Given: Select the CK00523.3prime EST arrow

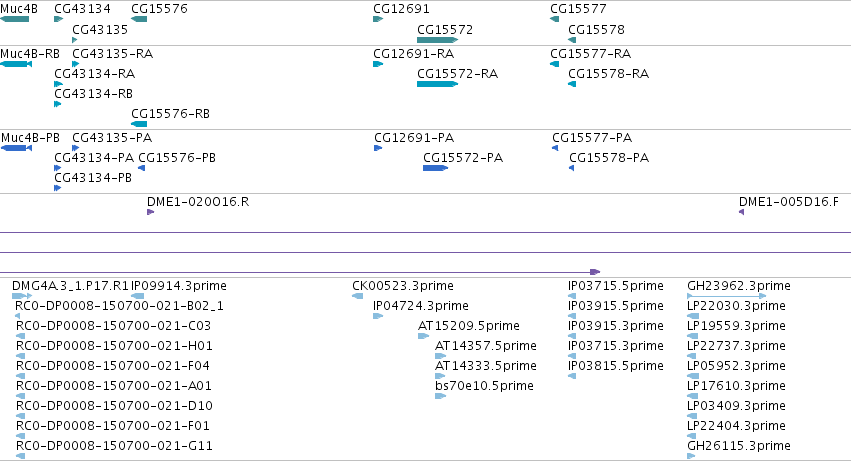Looking at the screenshot, I should (x=358, y=296).
